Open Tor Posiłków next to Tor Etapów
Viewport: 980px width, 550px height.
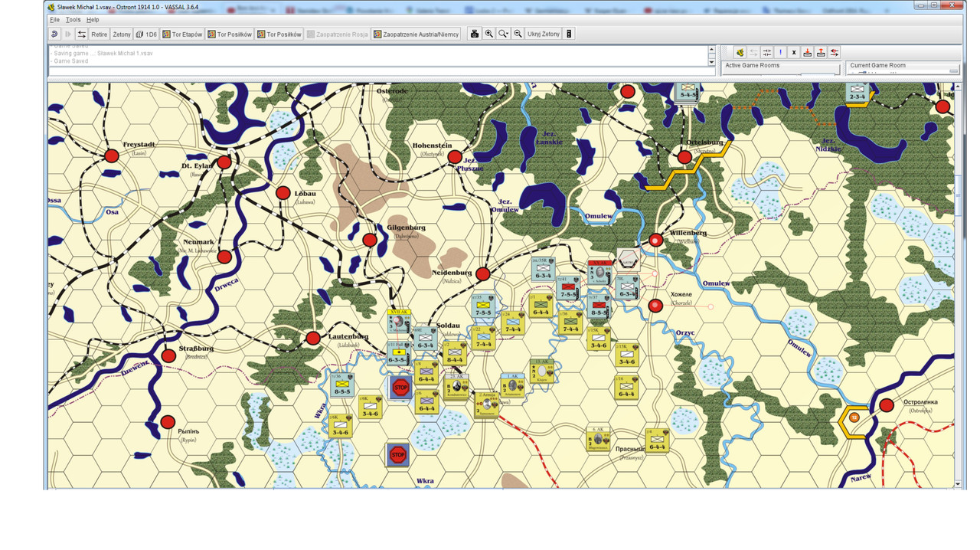[230, 34]
